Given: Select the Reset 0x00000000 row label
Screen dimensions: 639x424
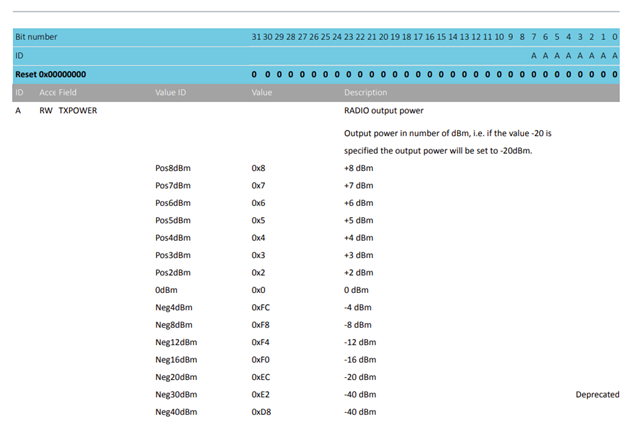Looking at the screenshot, I should pos(50,74).
